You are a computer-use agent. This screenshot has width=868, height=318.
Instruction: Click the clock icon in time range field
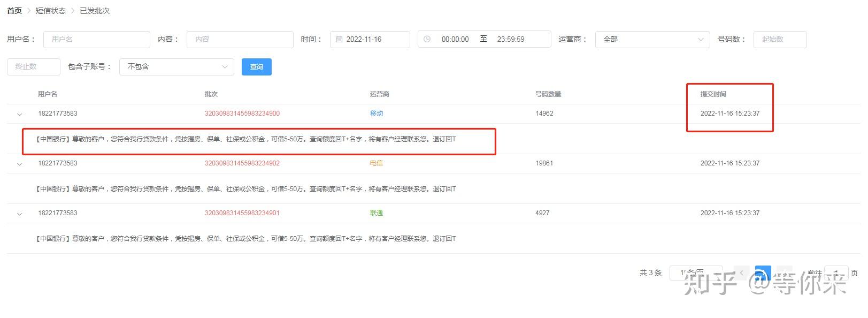(427, 39)
